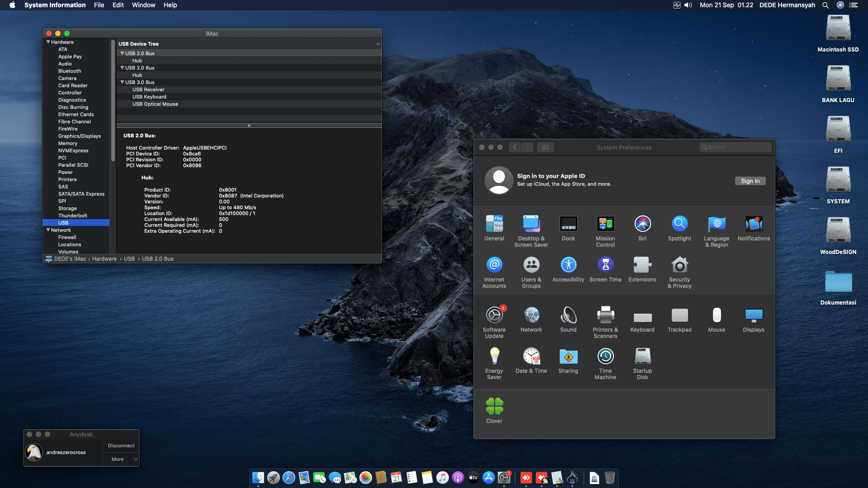Click the System Preferences search field

tap(736, 147)
